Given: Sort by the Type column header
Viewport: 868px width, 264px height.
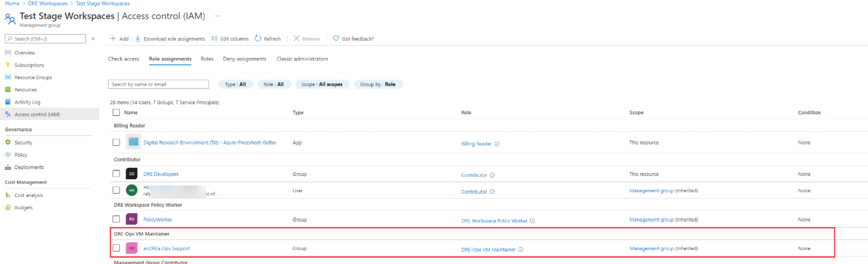Looking at the screenshot, I should (x=298, y=113).
